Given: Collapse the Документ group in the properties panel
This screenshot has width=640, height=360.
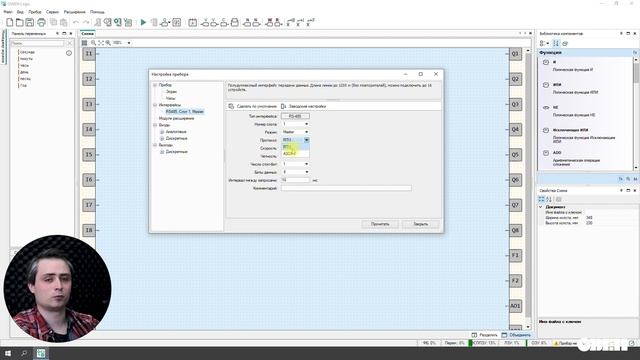Looking at the screenshot, I should [x=541, y=207].
